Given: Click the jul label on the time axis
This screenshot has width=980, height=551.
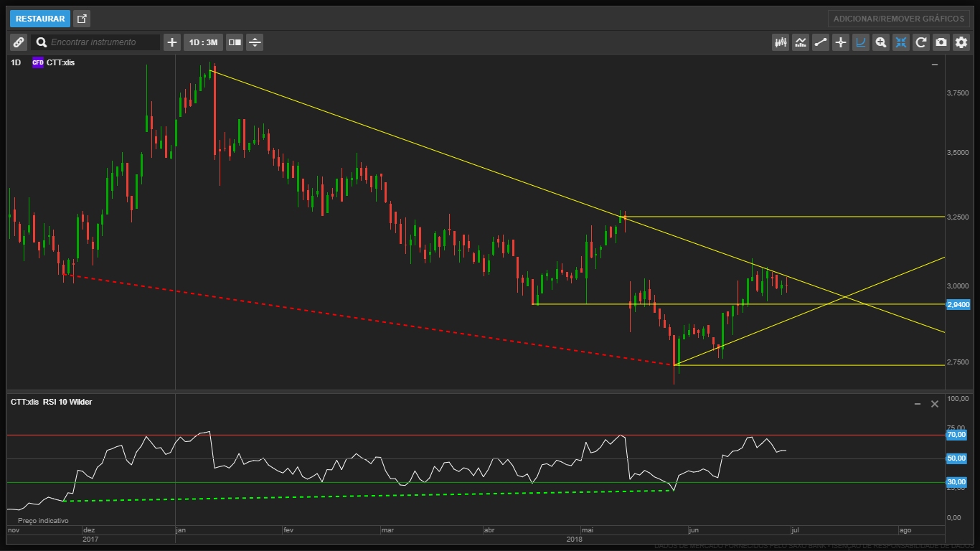Looking at the screenshot, I should coord(794,530).
